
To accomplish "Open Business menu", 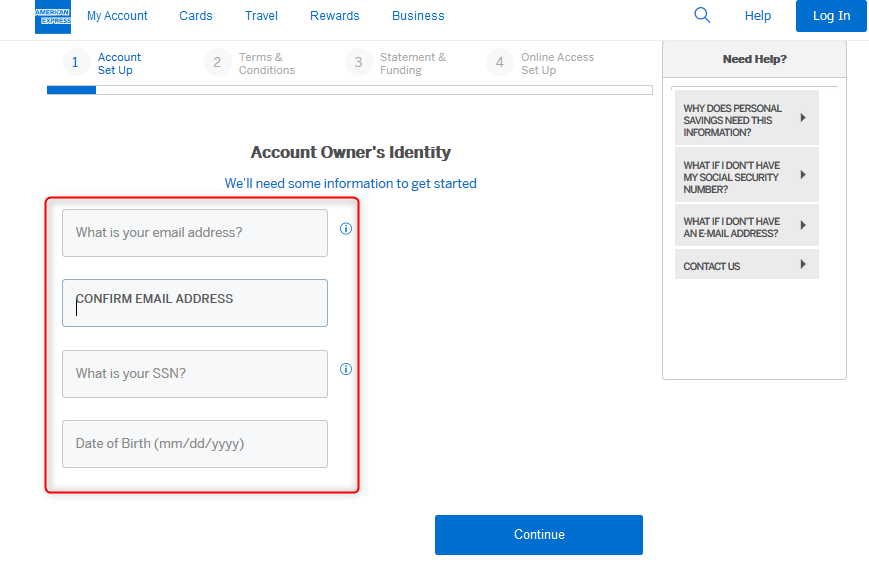I will pyautogui.click(x=418, y=16).
